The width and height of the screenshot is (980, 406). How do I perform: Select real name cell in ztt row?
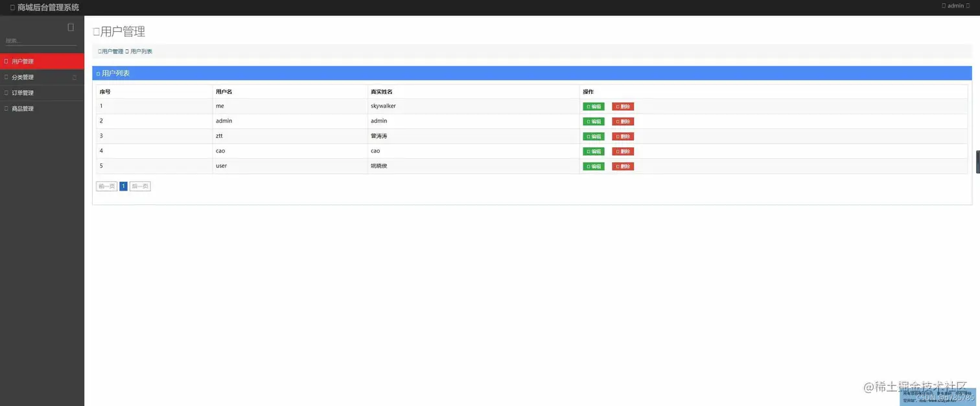[x=473, y=136]
